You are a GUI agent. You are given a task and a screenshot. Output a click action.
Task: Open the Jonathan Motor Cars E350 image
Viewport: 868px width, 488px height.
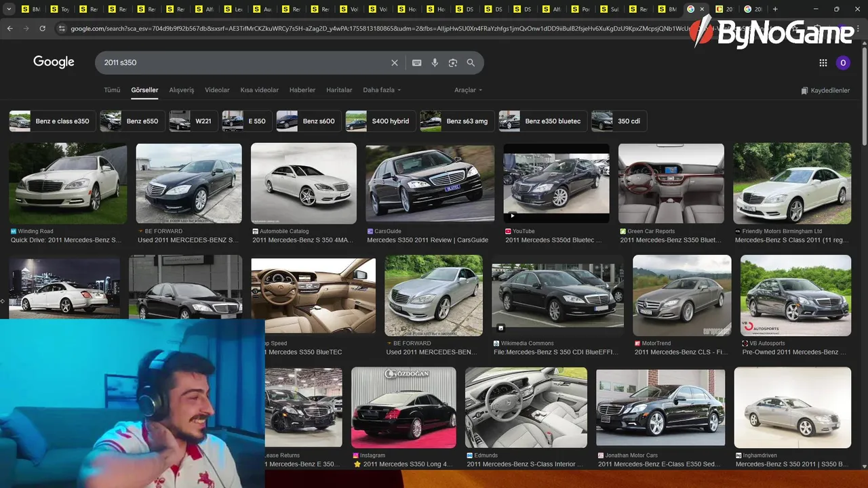click(660, 407)
